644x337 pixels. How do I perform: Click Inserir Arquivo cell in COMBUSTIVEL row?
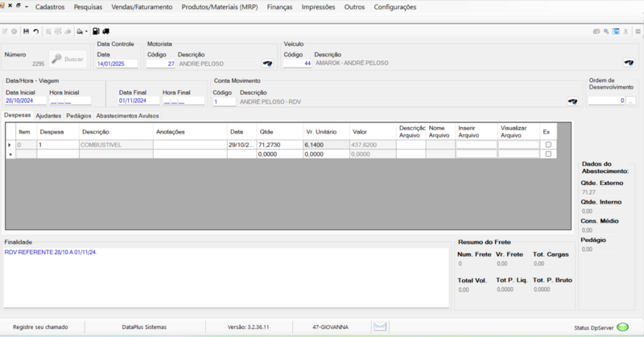[477, 145]
